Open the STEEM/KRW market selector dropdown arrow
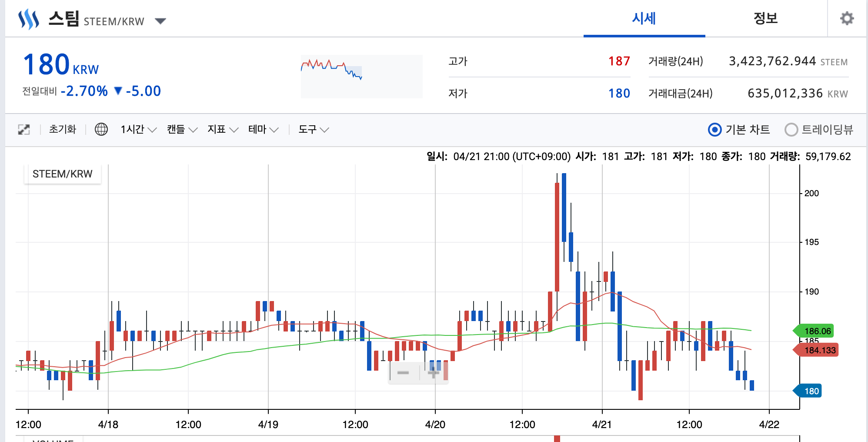Viewport: 868px width, 442px height. 160,21
